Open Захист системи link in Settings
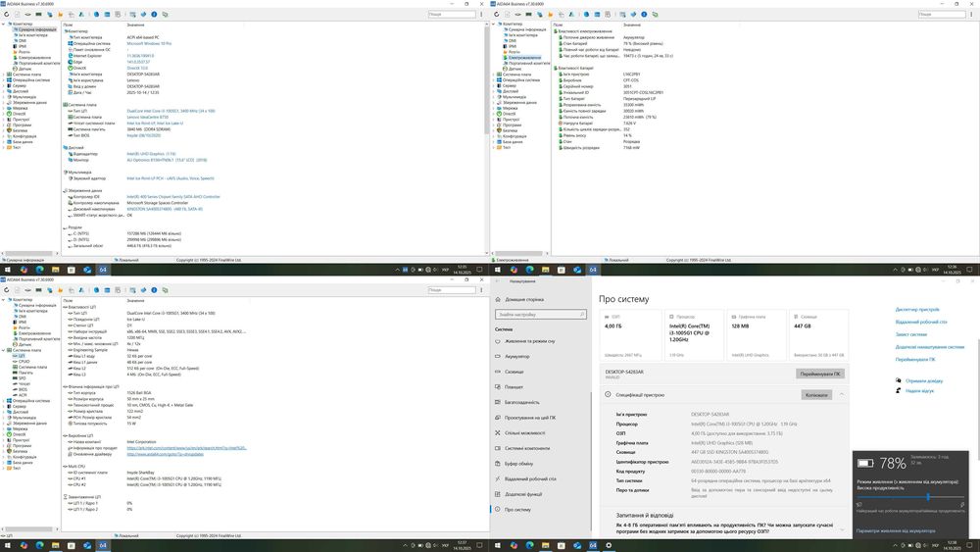 [911, 334]
